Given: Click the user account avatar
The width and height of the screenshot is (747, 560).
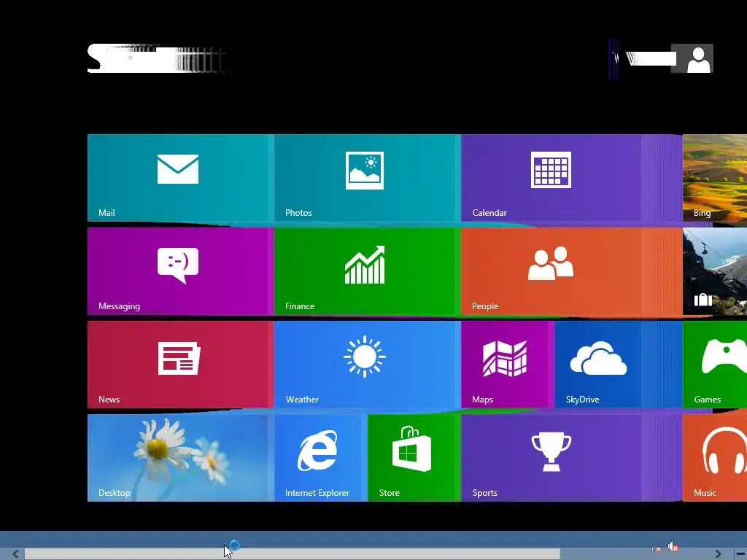Looking at the screenshot, I should click(x=698, y=58).
